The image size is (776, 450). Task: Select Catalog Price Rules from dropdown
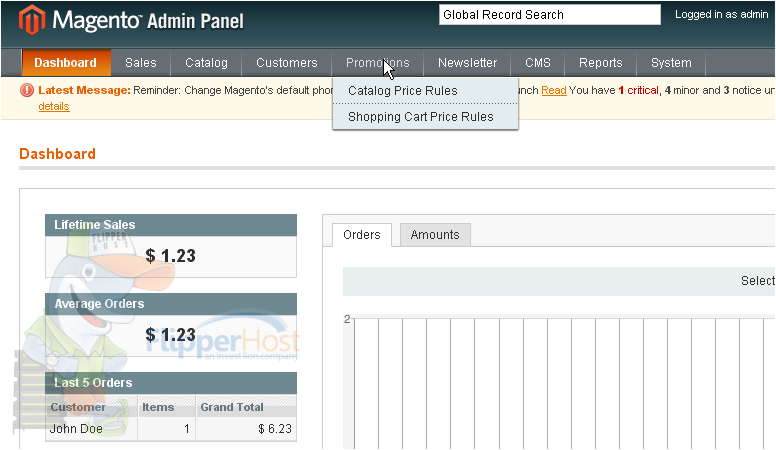pos(426,91)
